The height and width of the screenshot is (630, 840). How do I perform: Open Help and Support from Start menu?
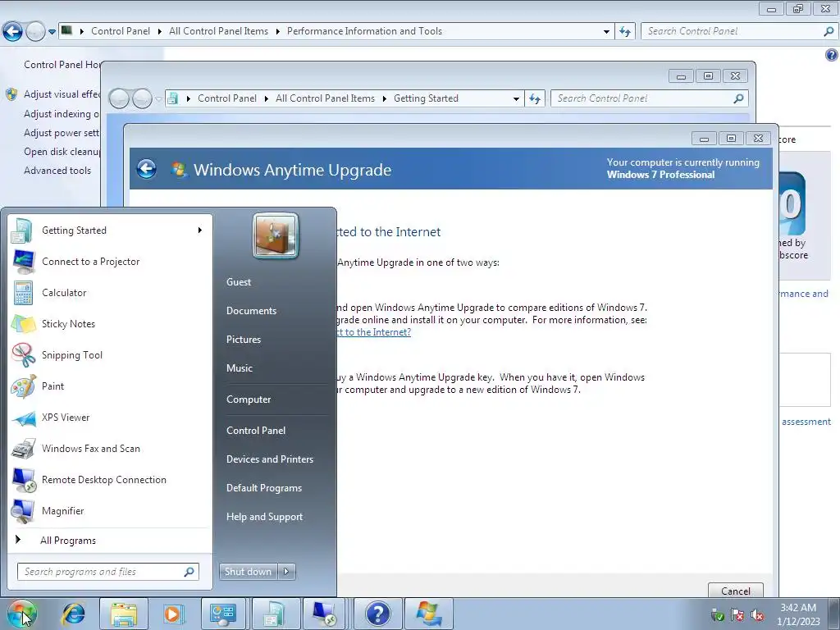click(x=264, y=517)
